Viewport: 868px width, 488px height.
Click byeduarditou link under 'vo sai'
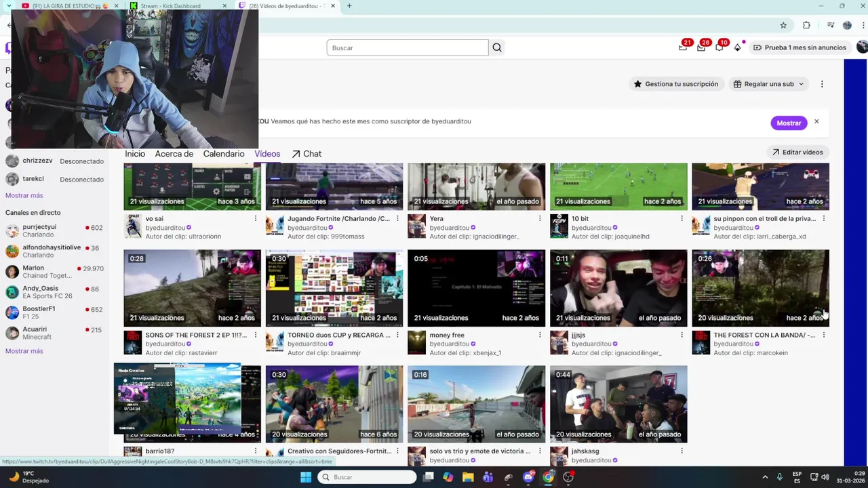point(165,228)
